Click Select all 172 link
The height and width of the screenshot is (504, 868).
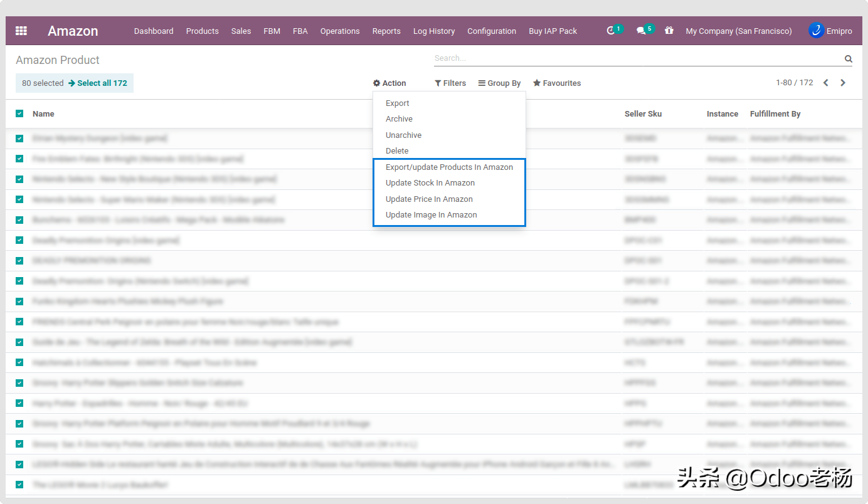[98, 83]
